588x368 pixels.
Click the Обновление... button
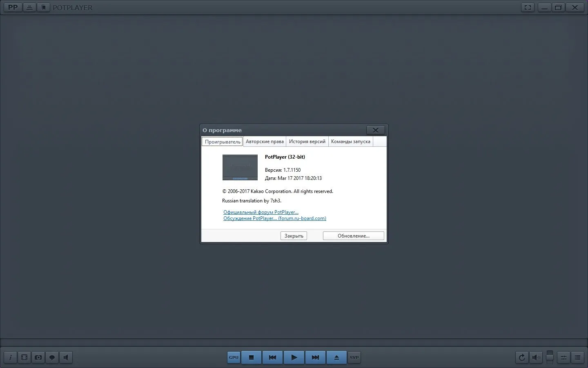pyautogui.click(x=354, y=236)
